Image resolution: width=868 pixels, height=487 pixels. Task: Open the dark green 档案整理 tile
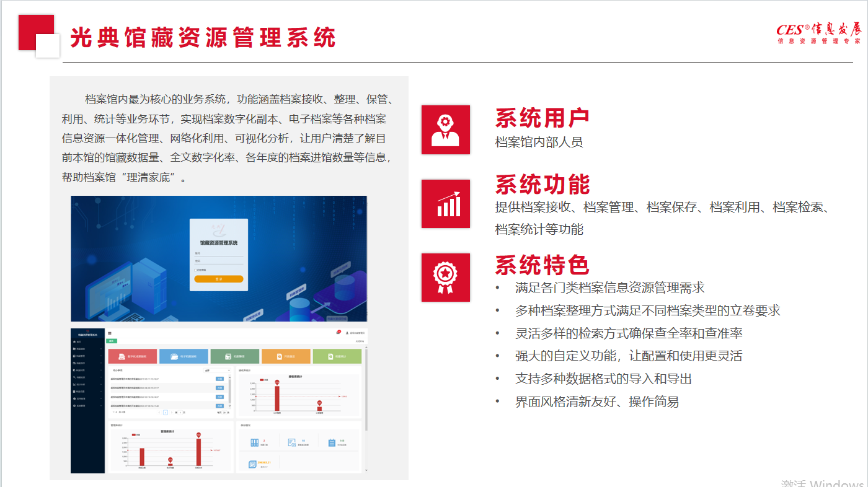point(234,356)
